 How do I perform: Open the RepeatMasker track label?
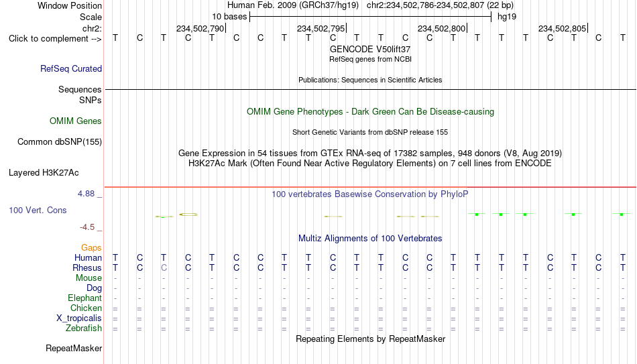point(74,349)
